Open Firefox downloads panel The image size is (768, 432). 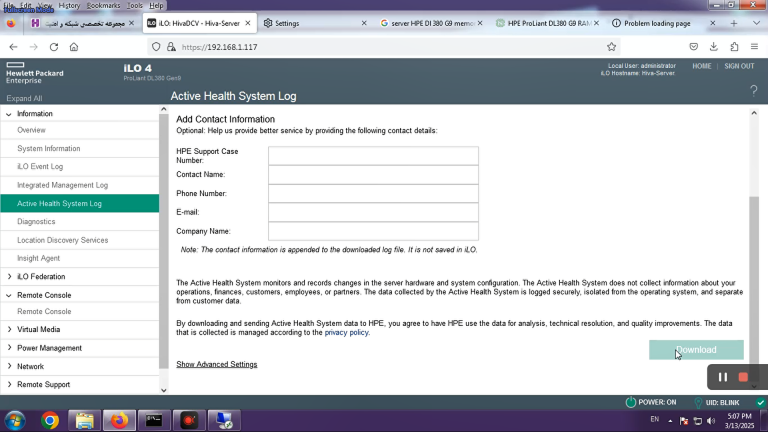click(714, 47)
